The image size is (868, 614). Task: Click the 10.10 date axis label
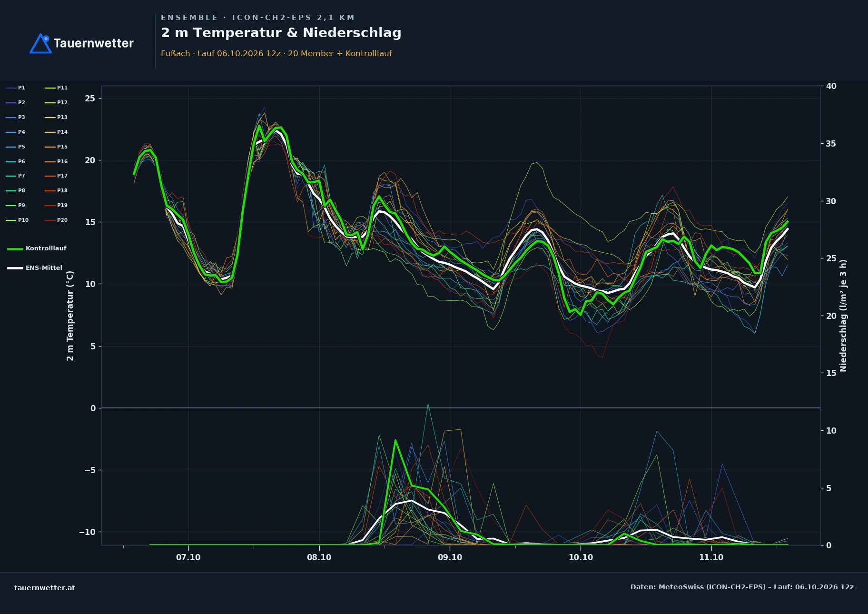pyautogui.click(x=581, y=557)
